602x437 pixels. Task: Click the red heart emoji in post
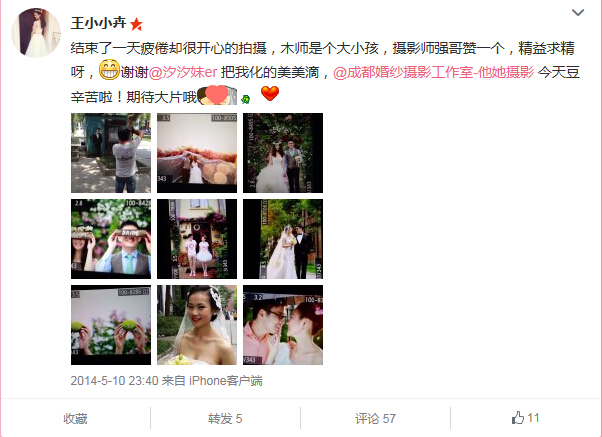(270, 93)
